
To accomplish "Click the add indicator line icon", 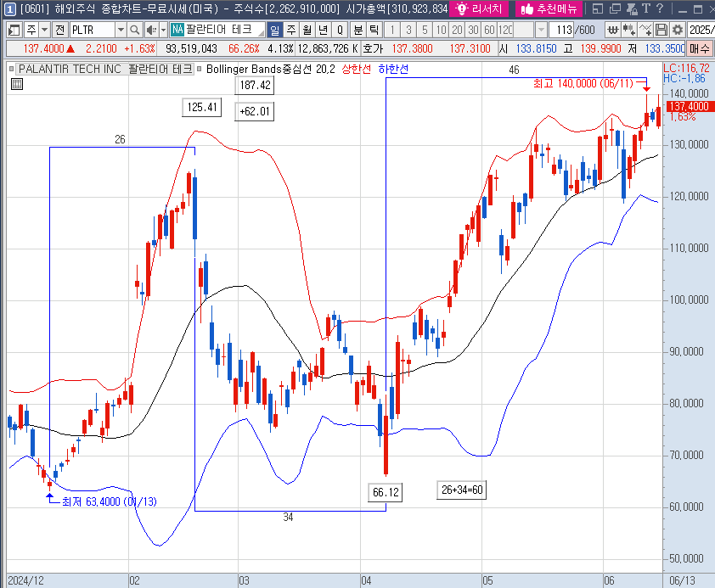I will click(x=645, y=31).
